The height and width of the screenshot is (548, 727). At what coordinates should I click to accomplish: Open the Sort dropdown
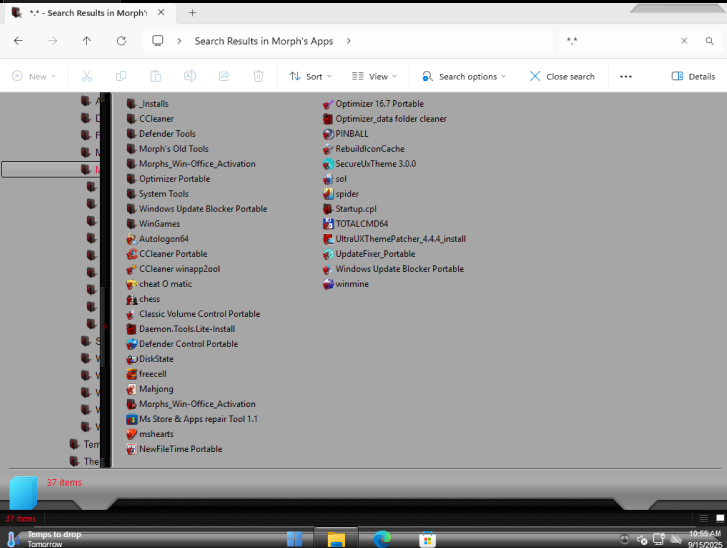pos(310,76)
